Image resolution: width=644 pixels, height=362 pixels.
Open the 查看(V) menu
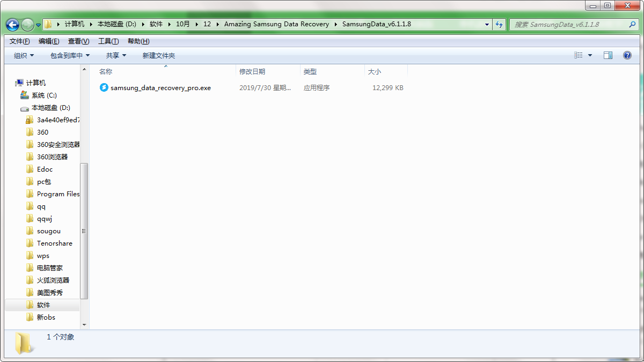[78, 41]
